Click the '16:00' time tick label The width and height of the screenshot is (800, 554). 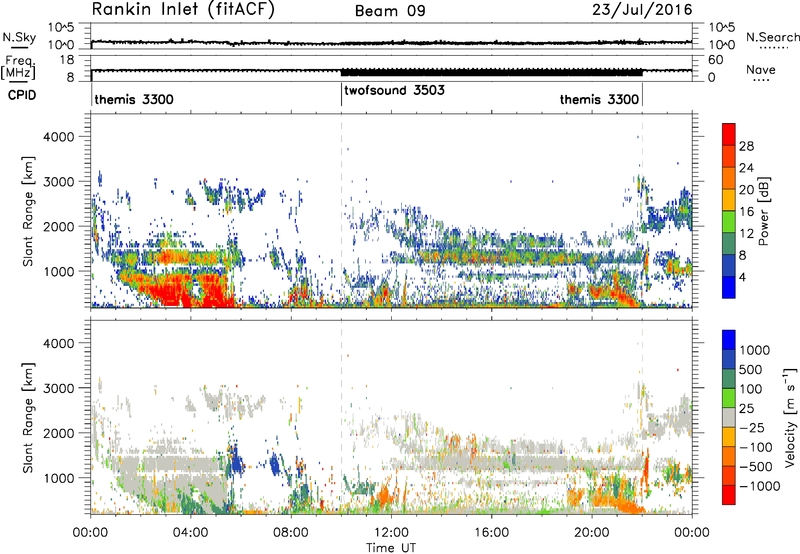(491, 533)
